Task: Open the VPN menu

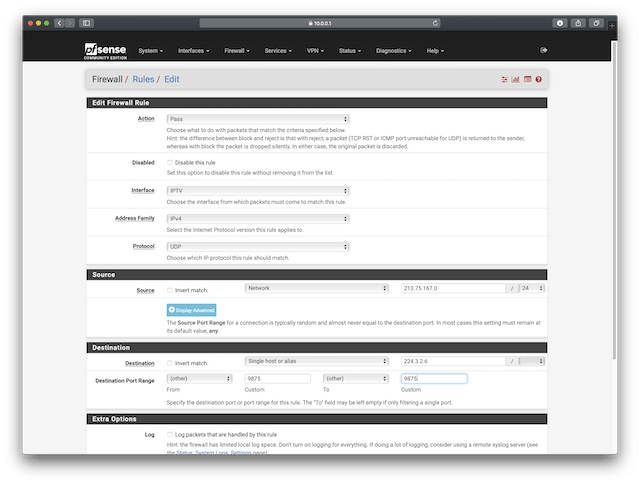Action: point(315,51)
